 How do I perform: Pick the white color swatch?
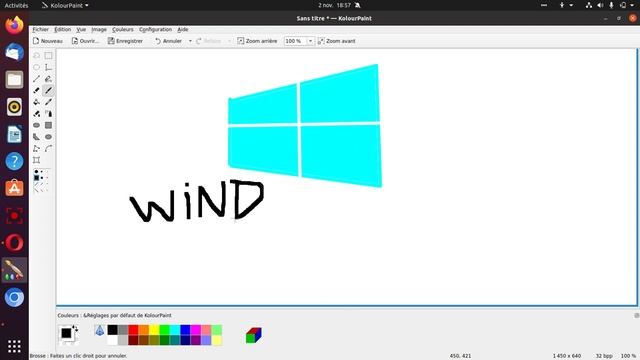(113, 340)
